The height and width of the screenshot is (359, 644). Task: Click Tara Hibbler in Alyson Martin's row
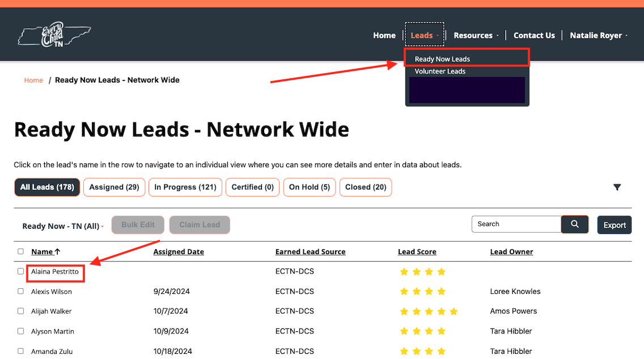pyautogui.click(x=511, y=331)
